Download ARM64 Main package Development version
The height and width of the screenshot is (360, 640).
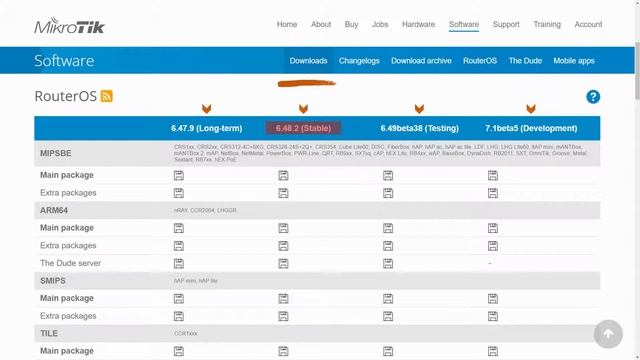pos(493,228)
